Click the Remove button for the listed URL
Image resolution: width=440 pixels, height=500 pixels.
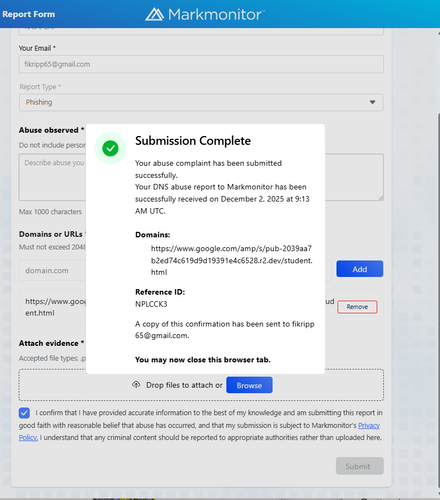coord(357,307)
